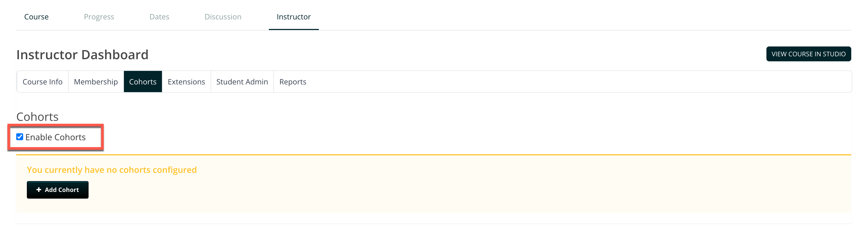Viewport: 868px width, 231px height.
Task: Click the plus icon on Add Cohort
Action: [39, 190]
